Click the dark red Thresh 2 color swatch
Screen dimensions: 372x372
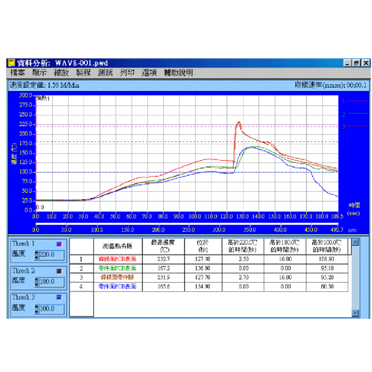pos(59,271)
